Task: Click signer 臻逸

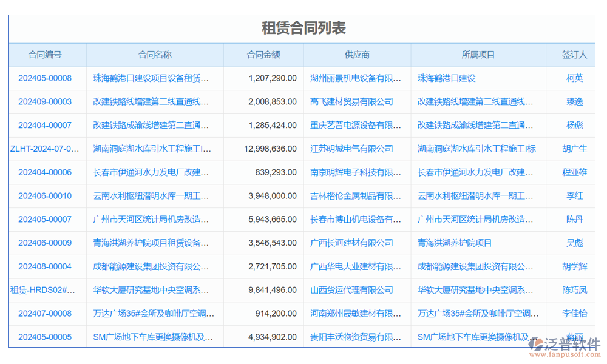Action: coord(574,102)
